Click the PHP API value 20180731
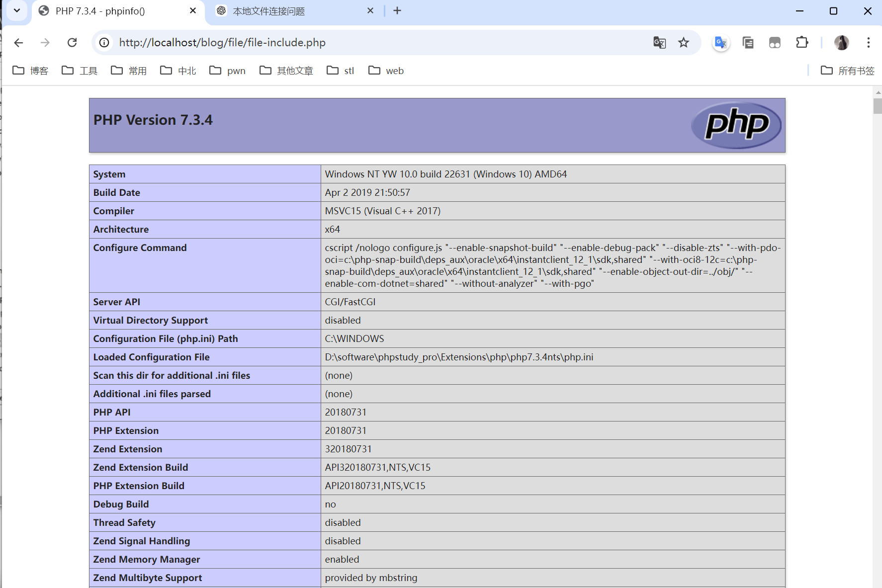The height and width of the screenshot is (588, 882). pyautogui.click(x=346, y=412)
